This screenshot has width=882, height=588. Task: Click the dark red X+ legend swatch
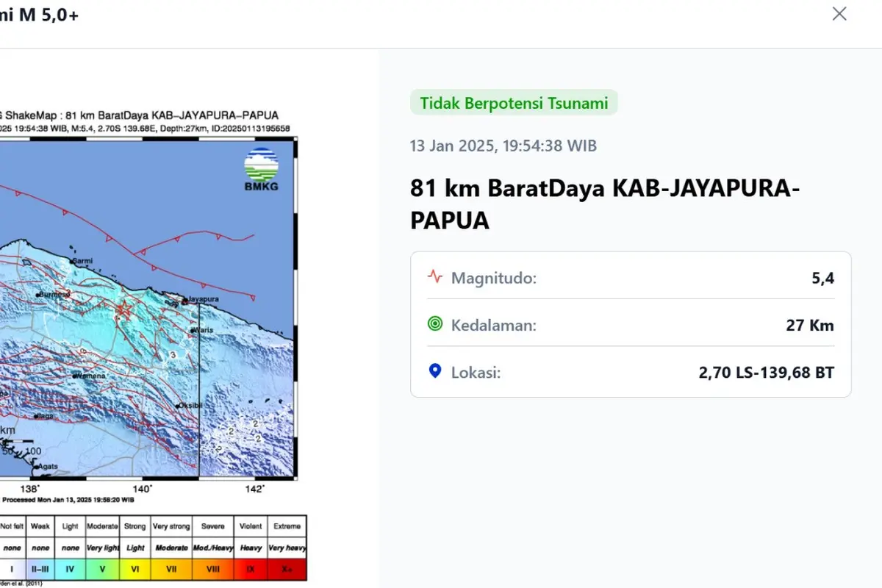point(287,569)
